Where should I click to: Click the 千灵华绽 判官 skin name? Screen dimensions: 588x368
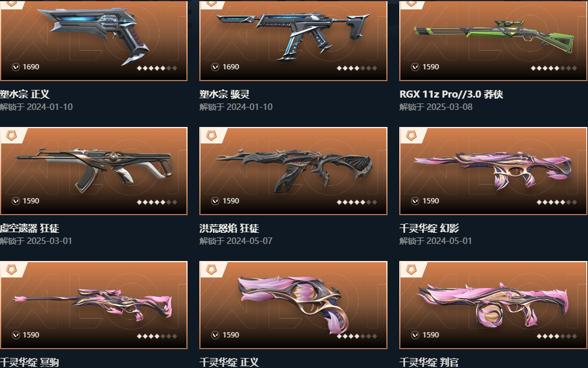[x=429, y=362]
